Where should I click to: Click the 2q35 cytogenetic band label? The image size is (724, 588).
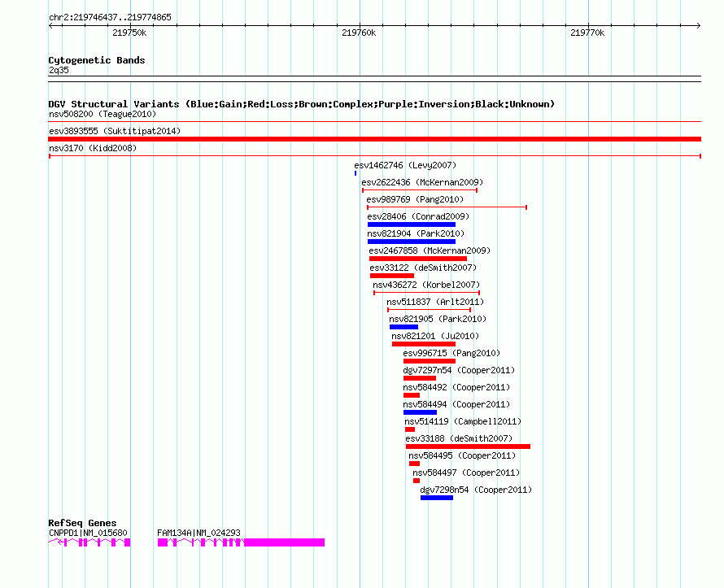pos(59,70)
